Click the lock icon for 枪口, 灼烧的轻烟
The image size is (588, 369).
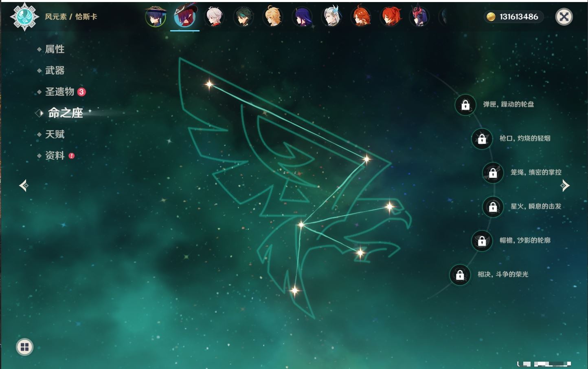(482, 139)
